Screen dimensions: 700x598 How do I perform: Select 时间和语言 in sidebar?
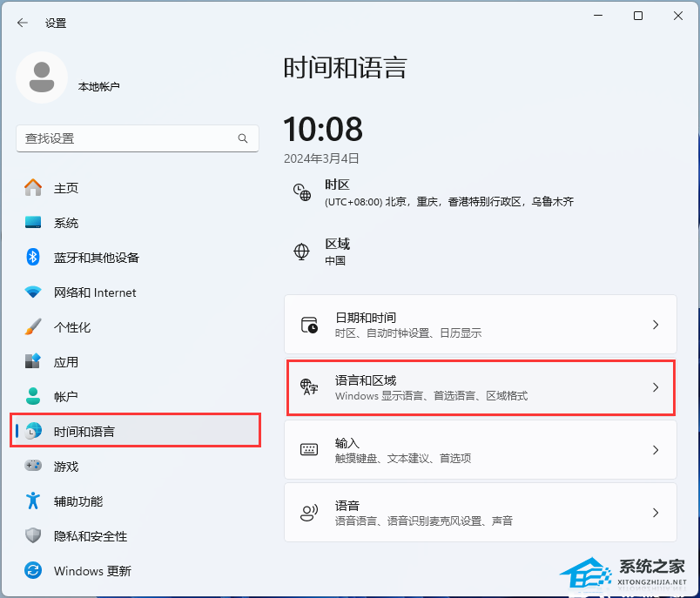[135, 431]
